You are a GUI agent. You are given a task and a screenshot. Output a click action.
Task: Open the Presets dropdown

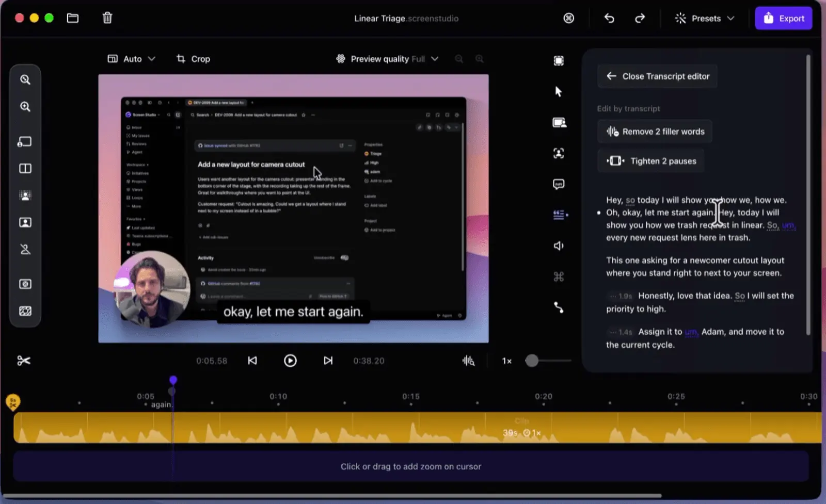pyautogui.click(x=704, y=18)
